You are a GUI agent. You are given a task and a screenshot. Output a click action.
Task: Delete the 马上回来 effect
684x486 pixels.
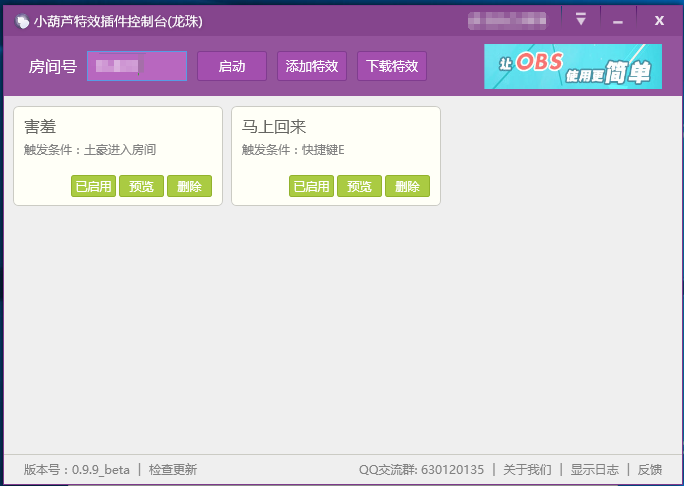coord(407,186)
